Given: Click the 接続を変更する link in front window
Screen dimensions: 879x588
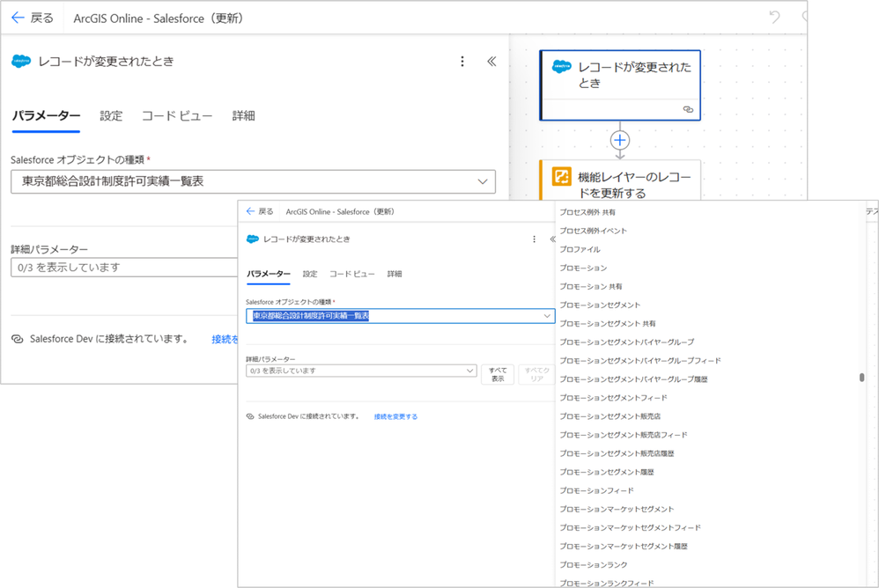Looking at the screenshot, I should coord(395,416).
